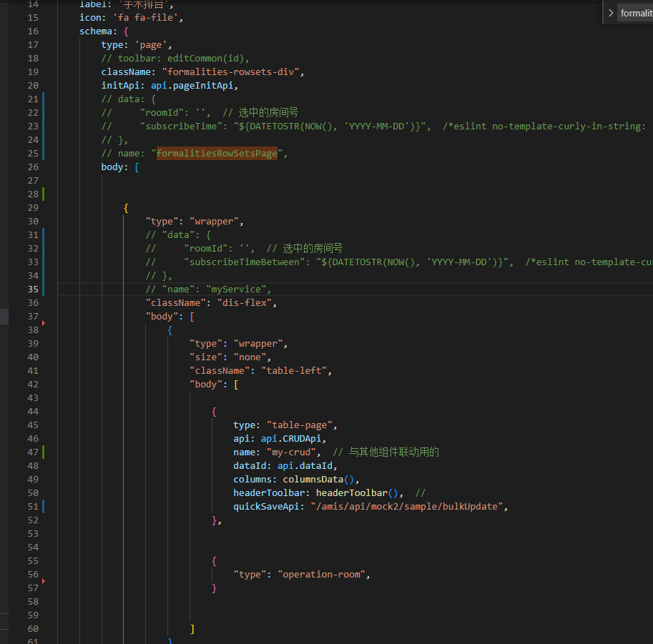This screenshot has width=653, height=644.
Task: Click 'editCommon(id)' in the commented toolbar line
Action: click(206, 59)
